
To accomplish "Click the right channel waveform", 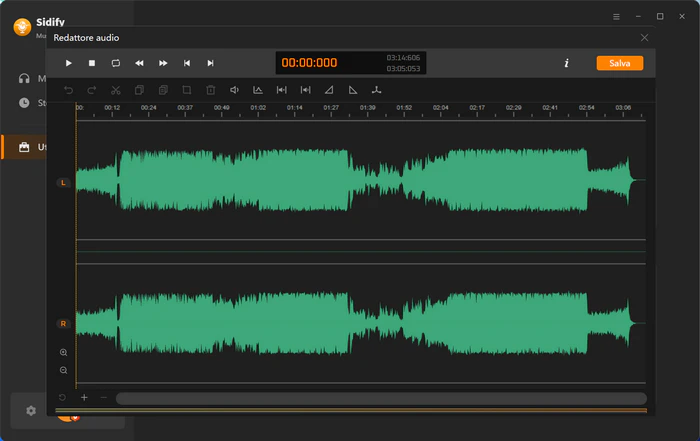I will coord(361,323).
